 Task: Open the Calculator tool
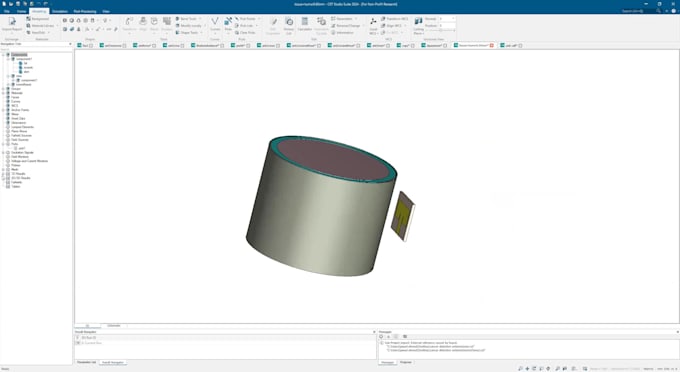[305, 24]
